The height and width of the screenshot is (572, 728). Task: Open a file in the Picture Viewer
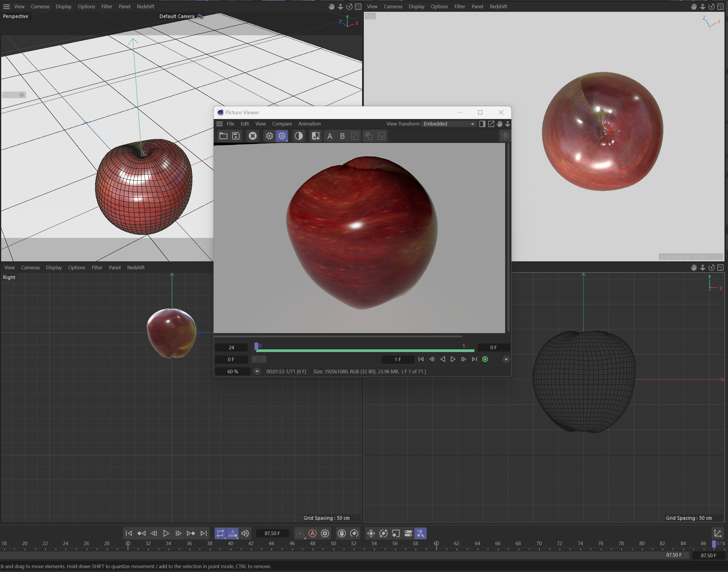click(x=223, y=136)
